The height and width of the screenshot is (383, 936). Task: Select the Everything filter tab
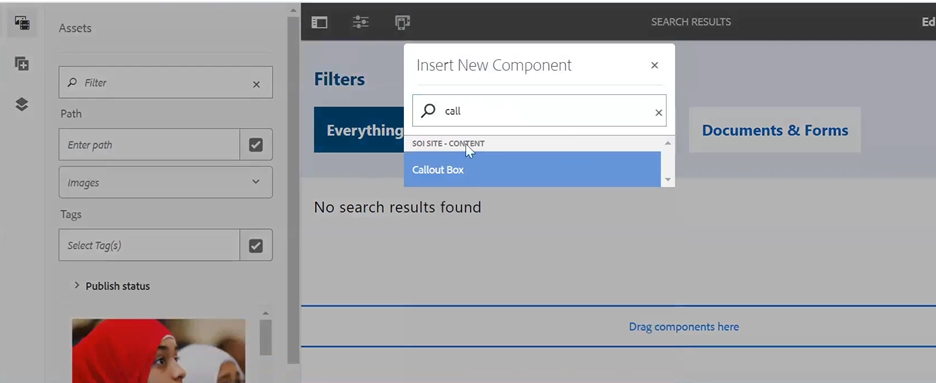click(x=359, y=130)
